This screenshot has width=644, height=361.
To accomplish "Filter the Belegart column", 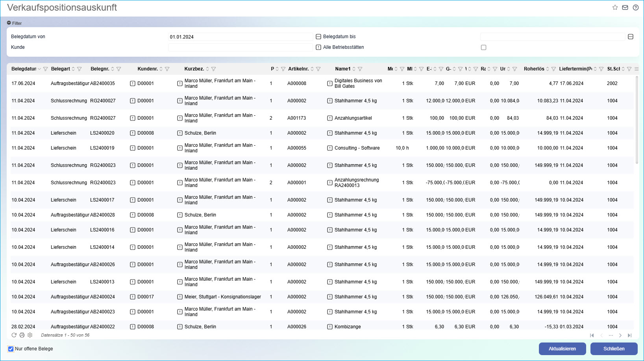I will coord(79,69).
